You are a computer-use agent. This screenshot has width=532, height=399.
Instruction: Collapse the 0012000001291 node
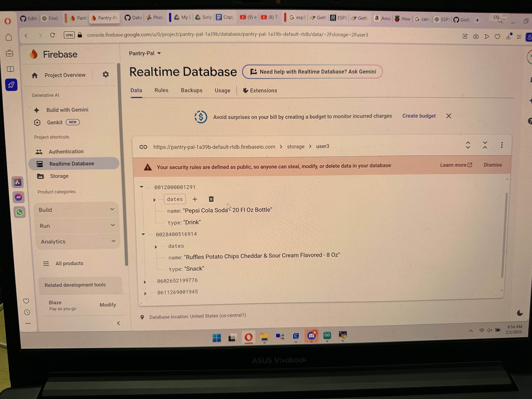[x=142, y=187]
